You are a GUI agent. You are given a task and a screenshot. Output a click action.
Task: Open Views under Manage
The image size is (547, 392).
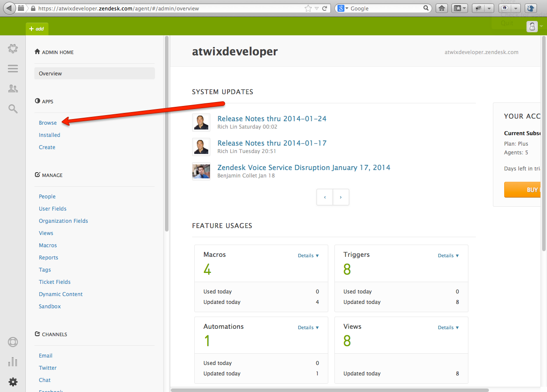(x=46, y=233)
